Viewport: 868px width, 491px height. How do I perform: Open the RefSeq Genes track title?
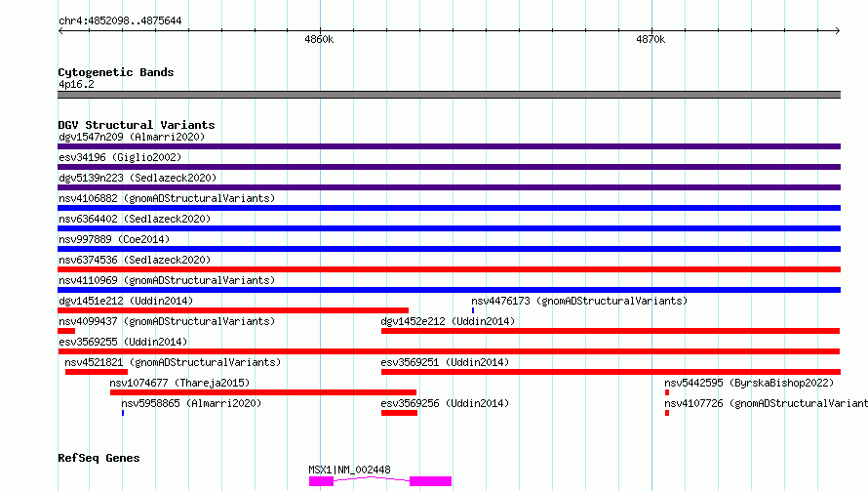coord(99,458)
